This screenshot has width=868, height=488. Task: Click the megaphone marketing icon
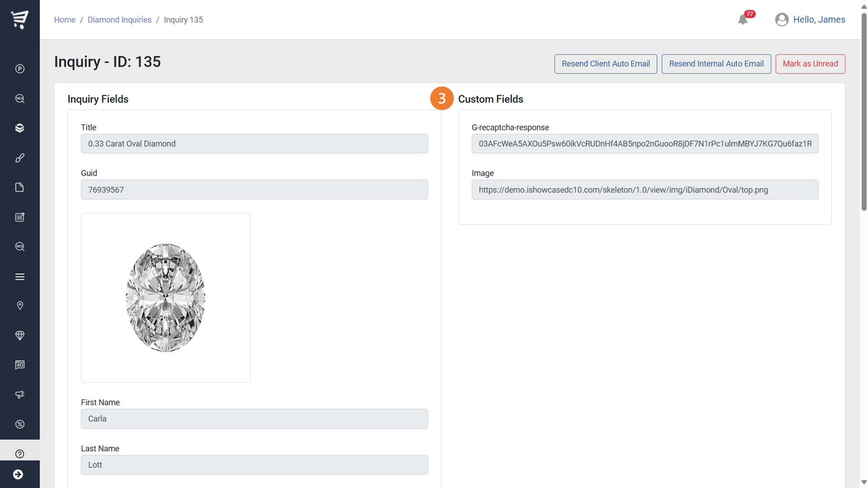tap(20, 394)
